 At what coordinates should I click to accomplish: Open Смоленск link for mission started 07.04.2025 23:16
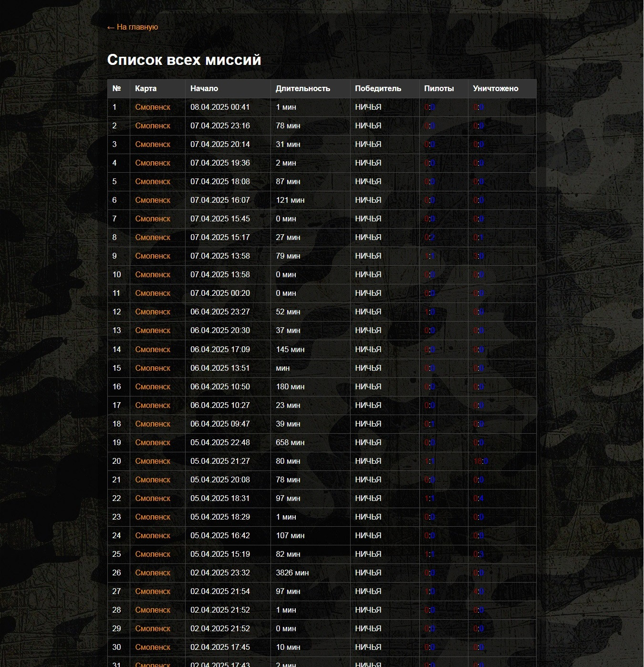point(153,126)
